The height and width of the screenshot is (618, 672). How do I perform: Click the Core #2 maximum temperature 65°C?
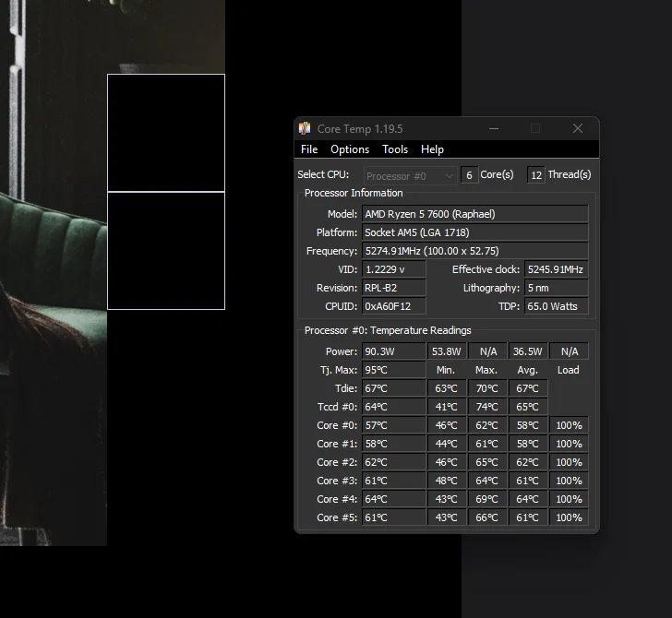(x=487, y=462)
